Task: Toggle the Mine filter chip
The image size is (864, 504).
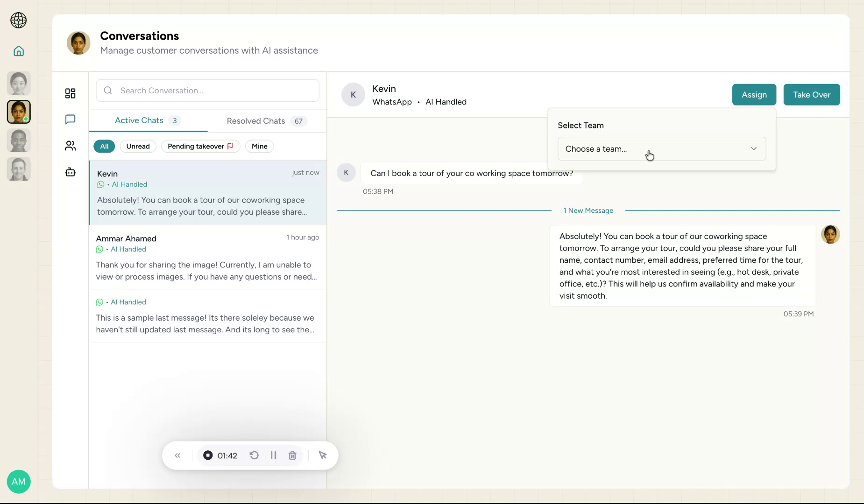Action: point(259,146)
